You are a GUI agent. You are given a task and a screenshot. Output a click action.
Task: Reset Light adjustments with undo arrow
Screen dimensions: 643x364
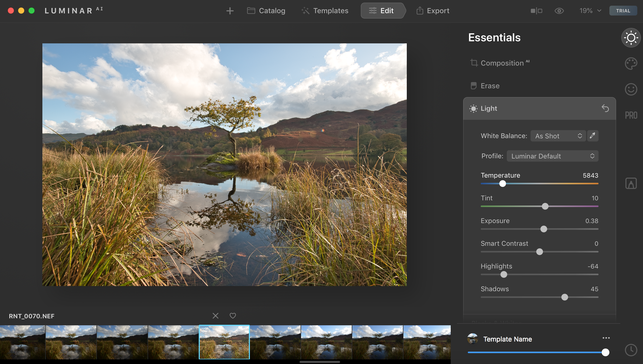pos(605,108)
